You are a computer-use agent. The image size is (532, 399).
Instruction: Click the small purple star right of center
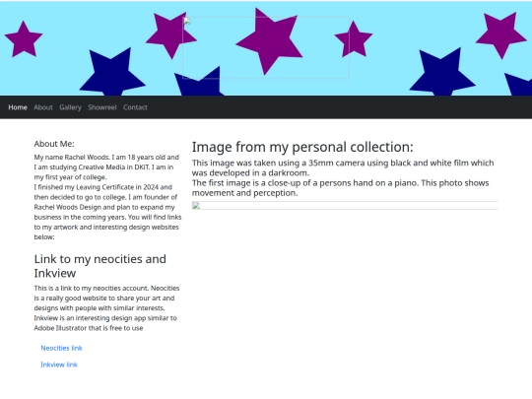pyautogui.click(x=354, y=39)
